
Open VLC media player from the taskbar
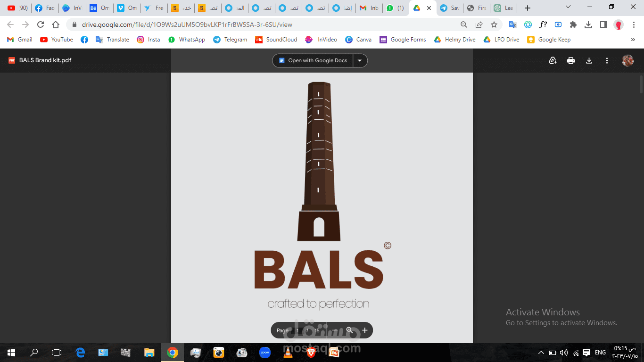(x=288, y=352)
